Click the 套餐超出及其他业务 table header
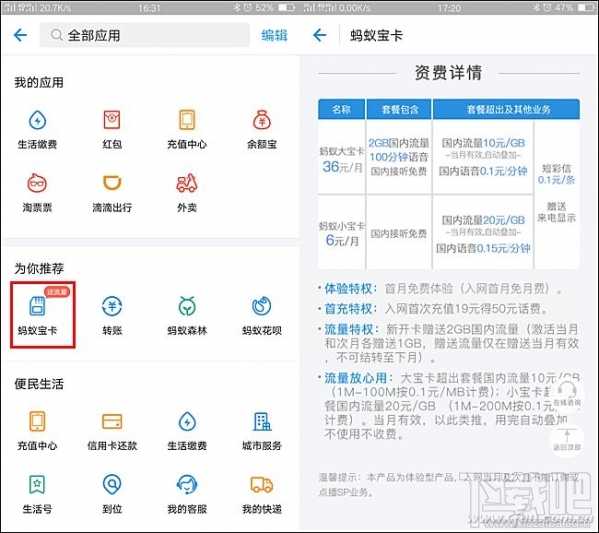The width and height of the screenshot is (599, 533). (x=507, y=109)
